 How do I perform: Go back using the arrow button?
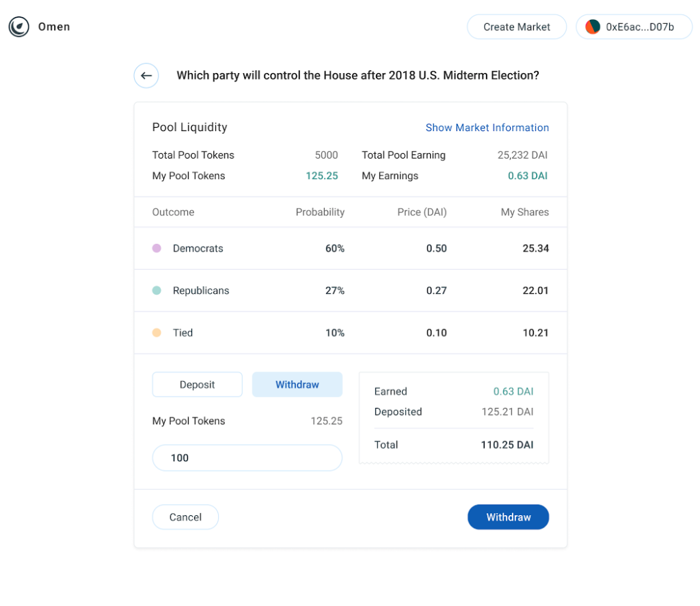[146, 76]
